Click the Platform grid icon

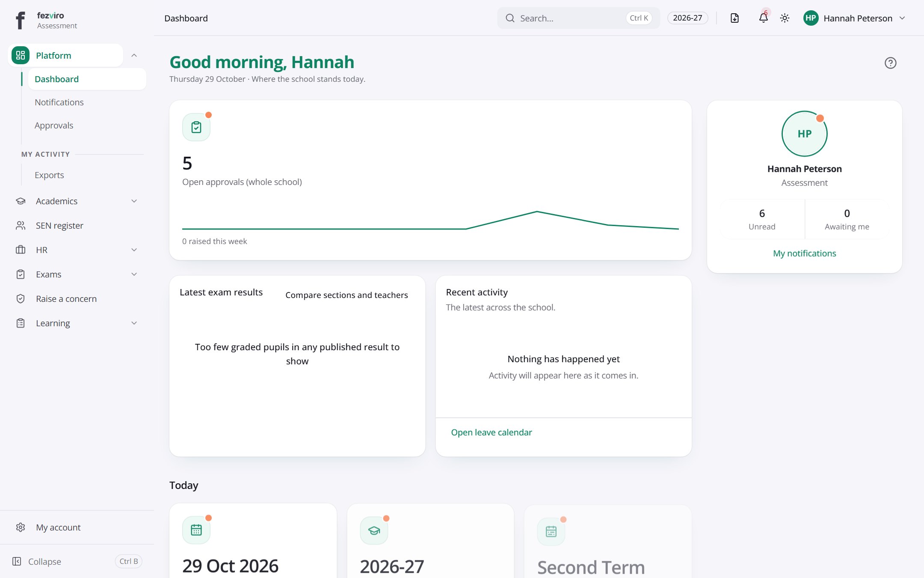click(x=21, y=55)
